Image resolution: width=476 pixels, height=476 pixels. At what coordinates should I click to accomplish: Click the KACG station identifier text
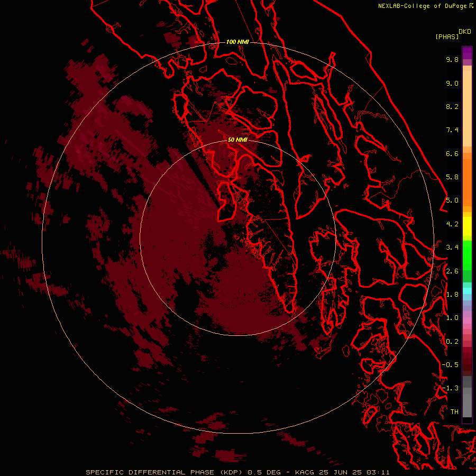pyautogui.click(x=305, y=472)
